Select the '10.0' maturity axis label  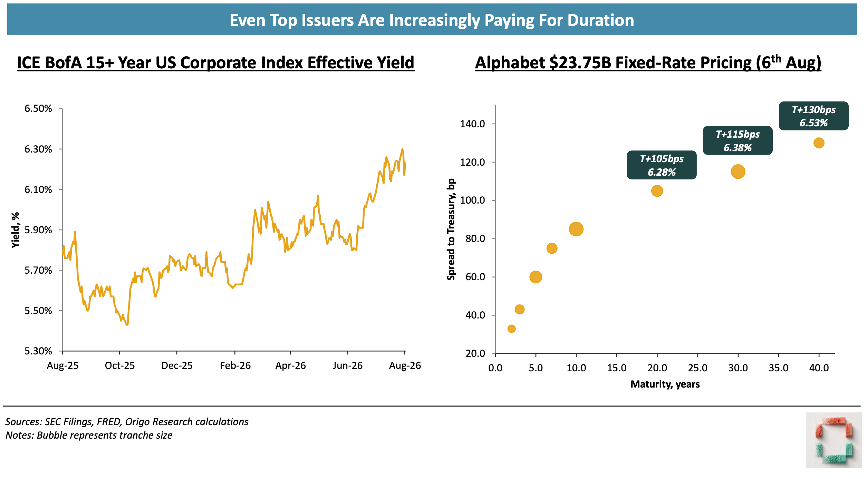click(x=576, y=368)
